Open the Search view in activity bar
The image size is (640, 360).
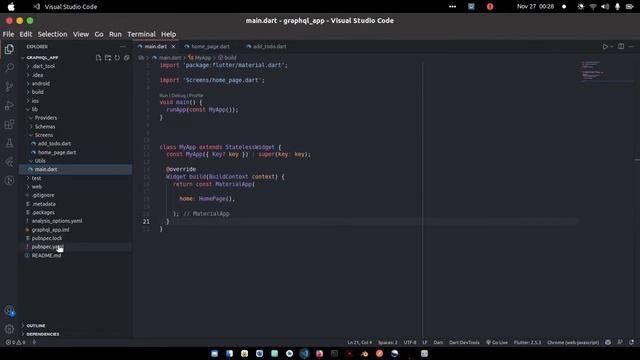click(x=9, y=67)
